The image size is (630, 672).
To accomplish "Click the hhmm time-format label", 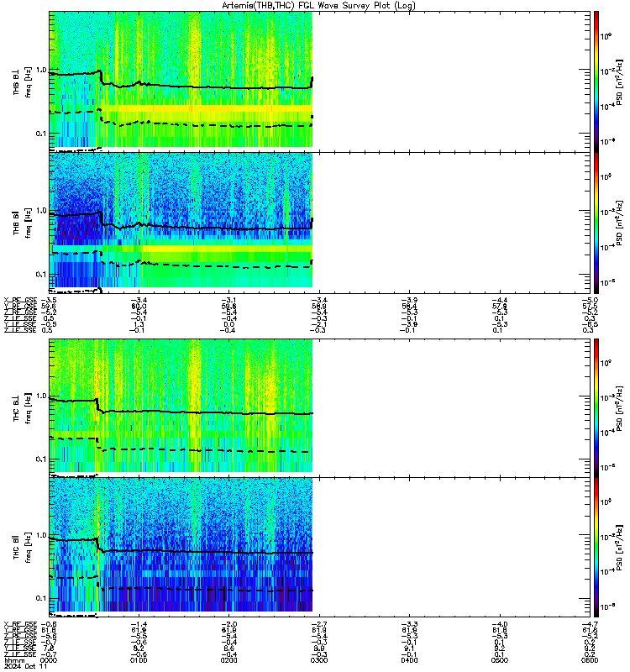I will point(15,660).
